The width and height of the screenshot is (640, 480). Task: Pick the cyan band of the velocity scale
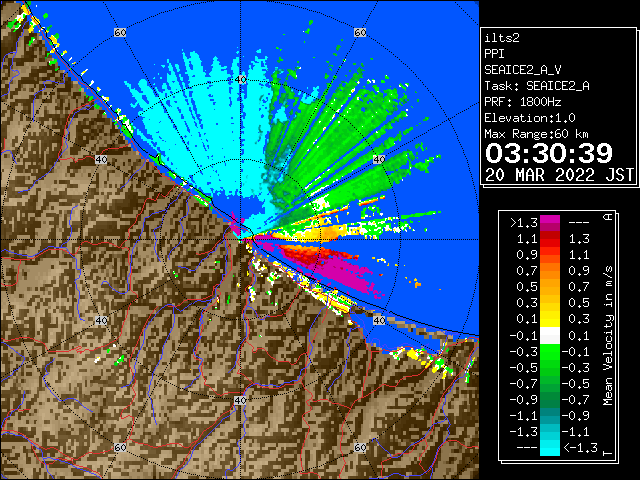(550, 448)
